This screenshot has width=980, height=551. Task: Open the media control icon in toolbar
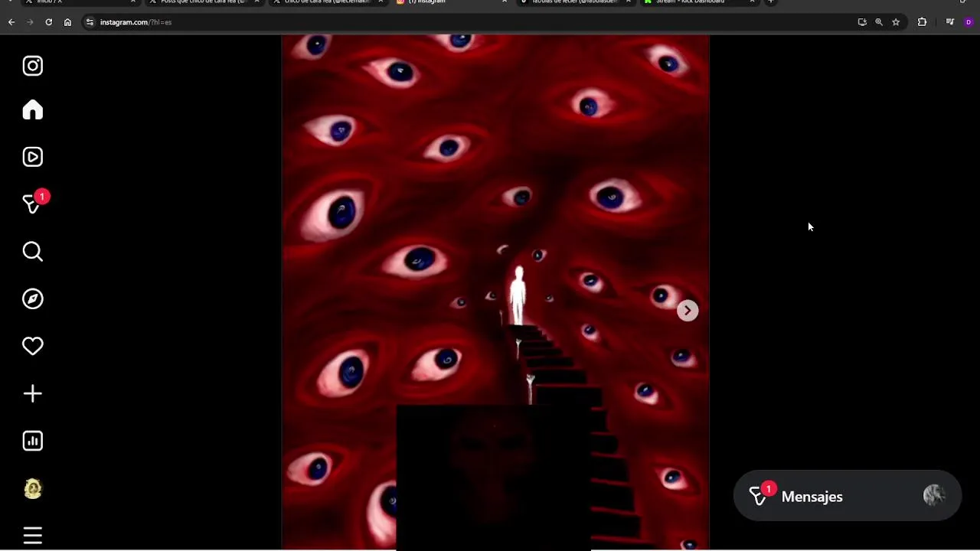(x=950, y=22)
